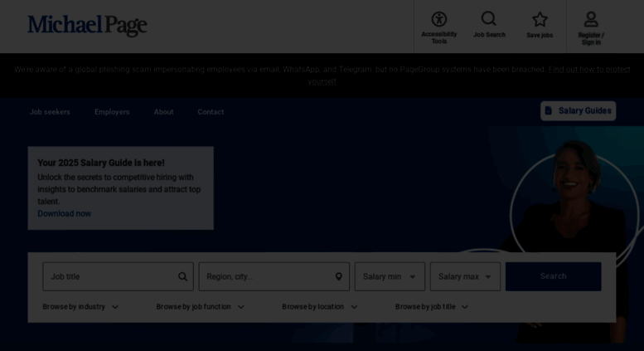Expand Browse by job function
Screen dimensions: 644x351
200,307
